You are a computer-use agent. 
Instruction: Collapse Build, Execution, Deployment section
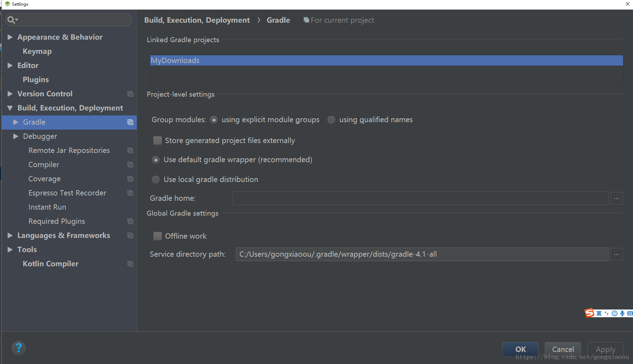10,108
